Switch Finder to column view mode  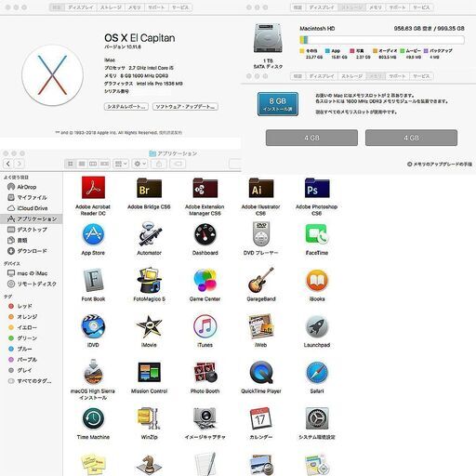point(93,164)
